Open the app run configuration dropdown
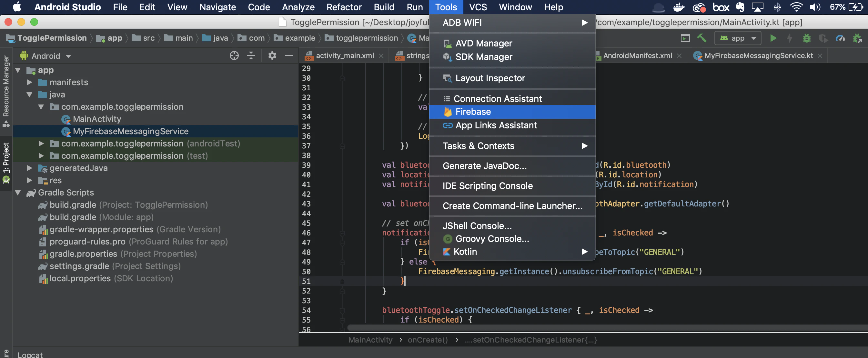The width and height of the screenshot is (868, 358). tap(738, 38)
